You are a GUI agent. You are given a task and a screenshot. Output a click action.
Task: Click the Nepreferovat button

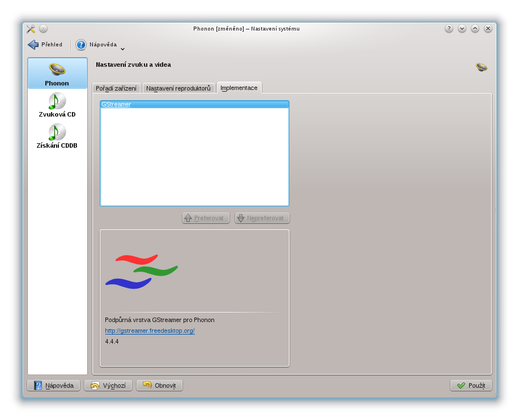[262, 218]
